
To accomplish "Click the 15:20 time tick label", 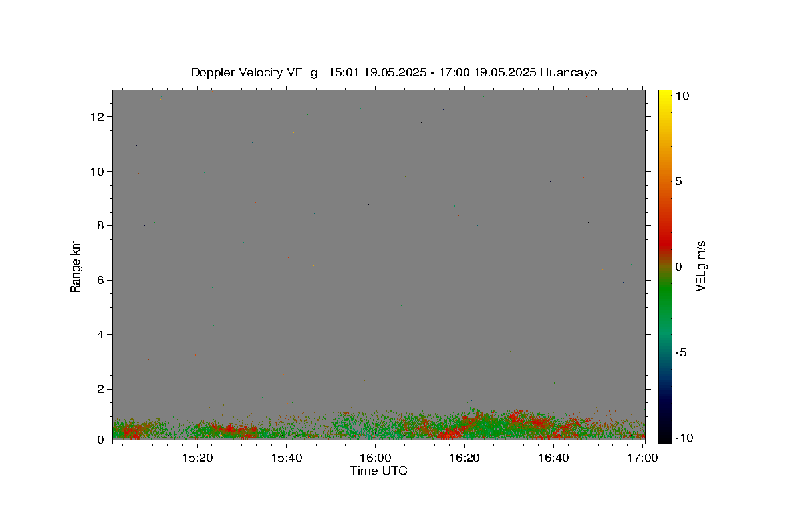I will (198, 458).
